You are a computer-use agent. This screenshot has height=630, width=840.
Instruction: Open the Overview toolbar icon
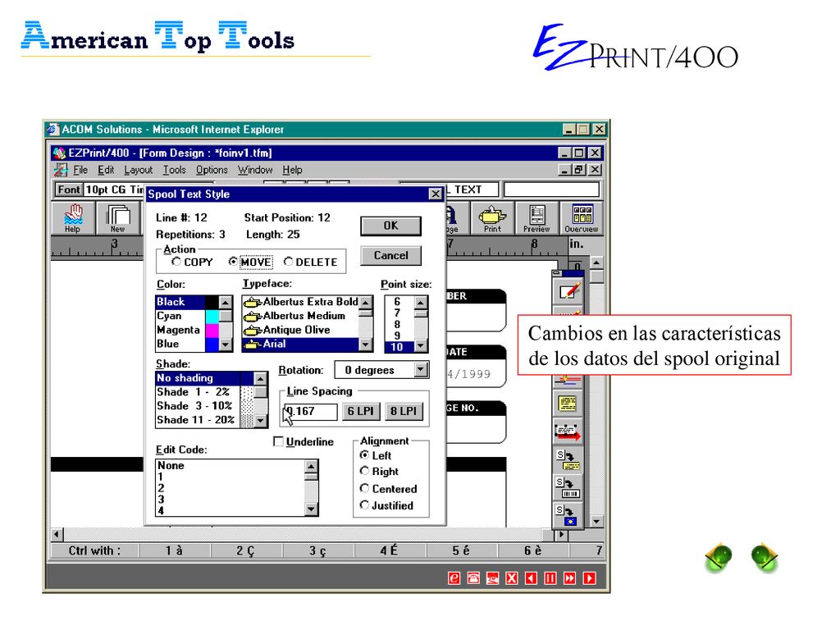point(582,218)
